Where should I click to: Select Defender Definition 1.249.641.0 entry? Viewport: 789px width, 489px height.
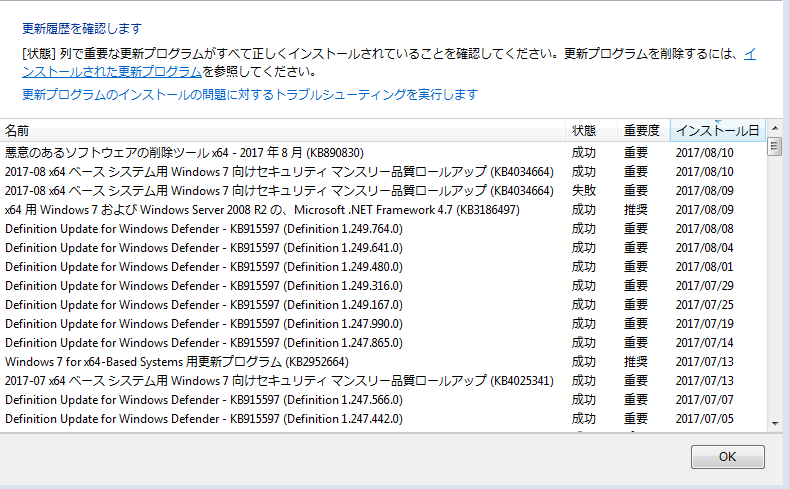click(x=204, y=248)
